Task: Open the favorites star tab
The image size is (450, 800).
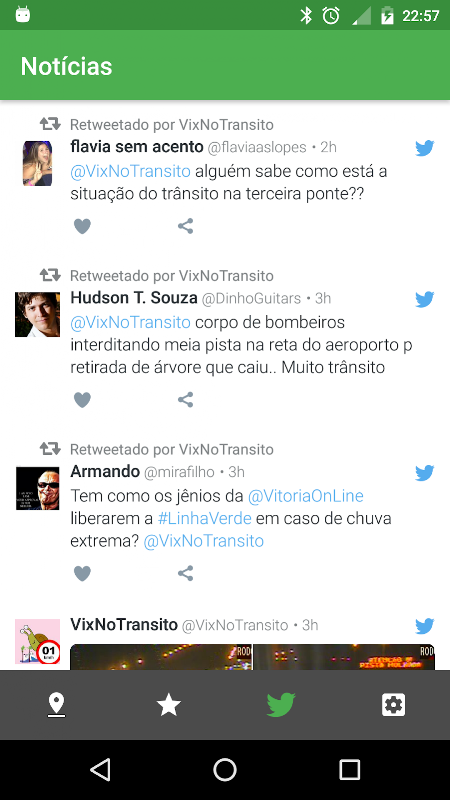Action: (168, 705)
